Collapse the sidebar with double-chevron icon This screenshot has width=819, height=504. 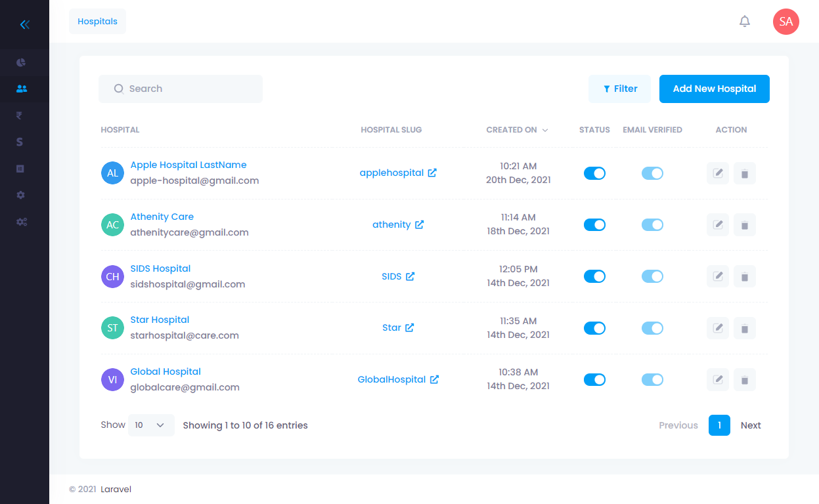(24, 25)
